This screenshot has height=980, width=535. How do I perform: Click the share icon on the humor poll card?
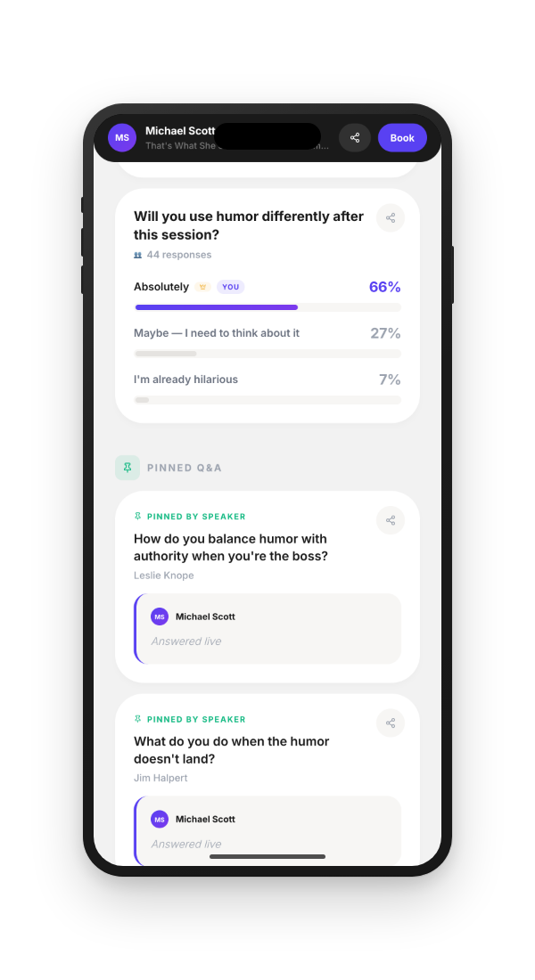pos(391,217)
